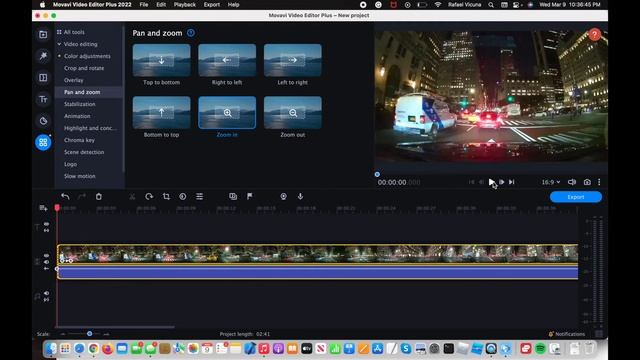Open the Stickers clock-shaped tab
The height and width of the screenshot is (360, 640).
43,121
